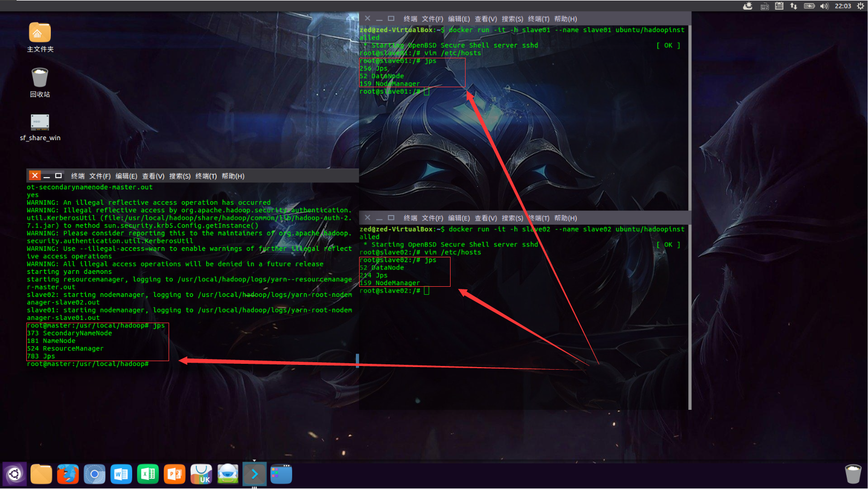Open the power gear system menu

pos(861,6)
